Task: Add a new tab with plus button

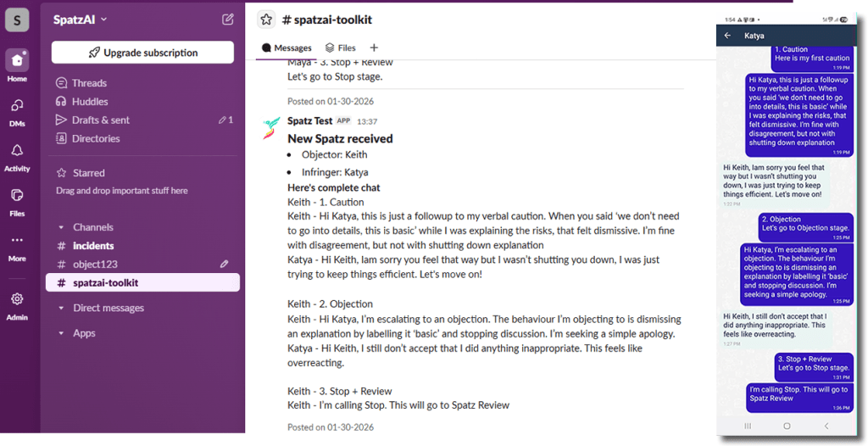Action: pyautogui.click(x=374, y=48)
